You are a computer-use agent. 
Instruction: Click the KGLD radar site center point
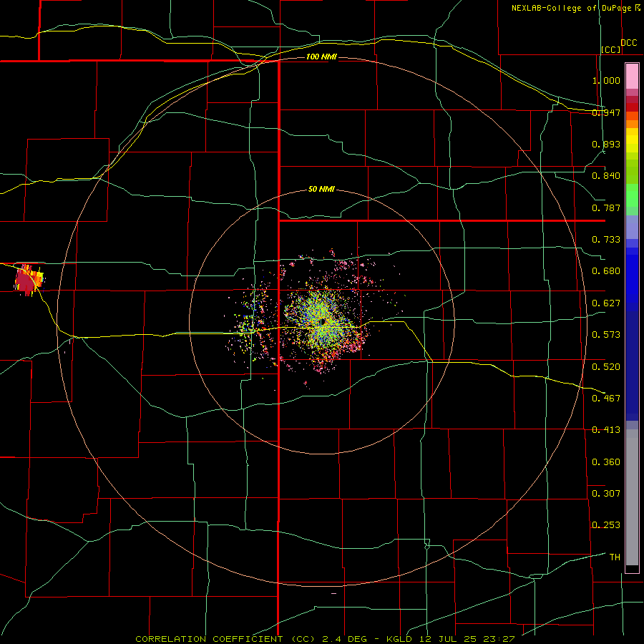point(323,321)
